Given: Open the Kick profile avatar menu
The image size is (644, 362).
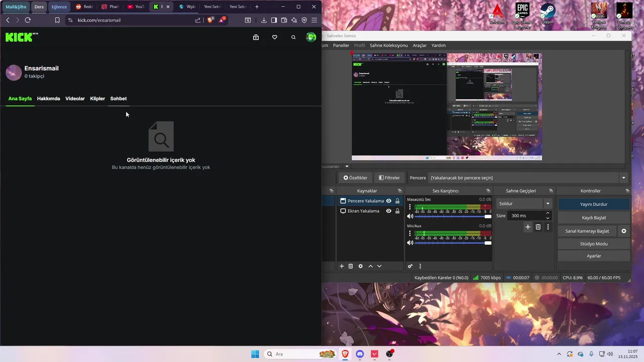Looking at the screenshot, I should [311, 37].
